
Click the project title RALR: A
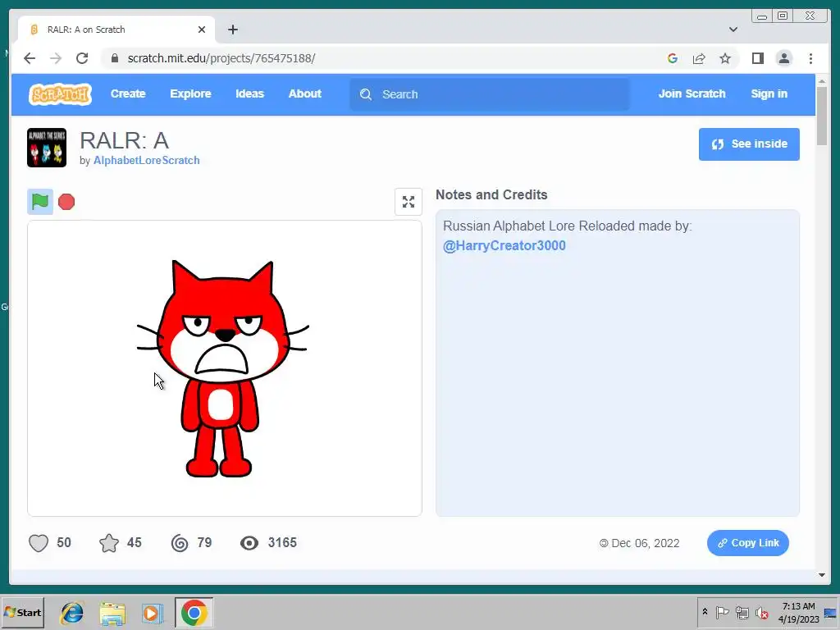tap(125, 141)
